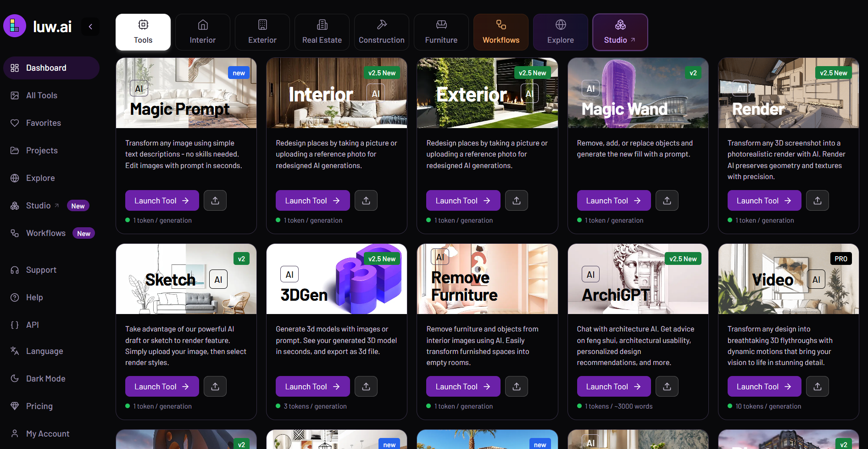
Task: Click the share icon on Exterior card
Action: pos(517,201)
